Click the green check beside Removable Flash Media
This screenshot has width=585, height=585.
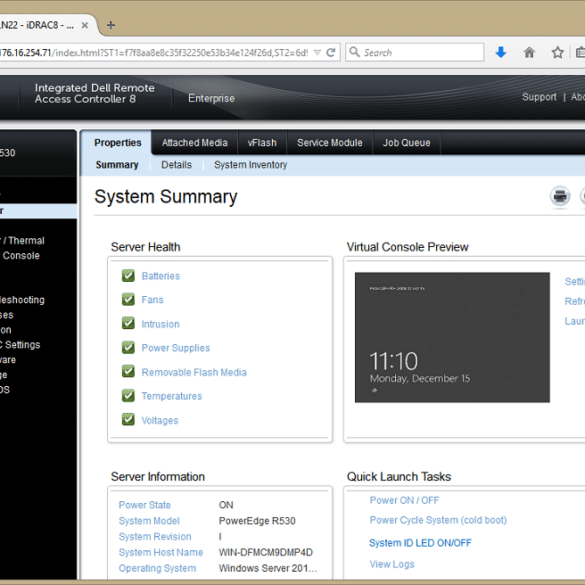tap(128, 371)
